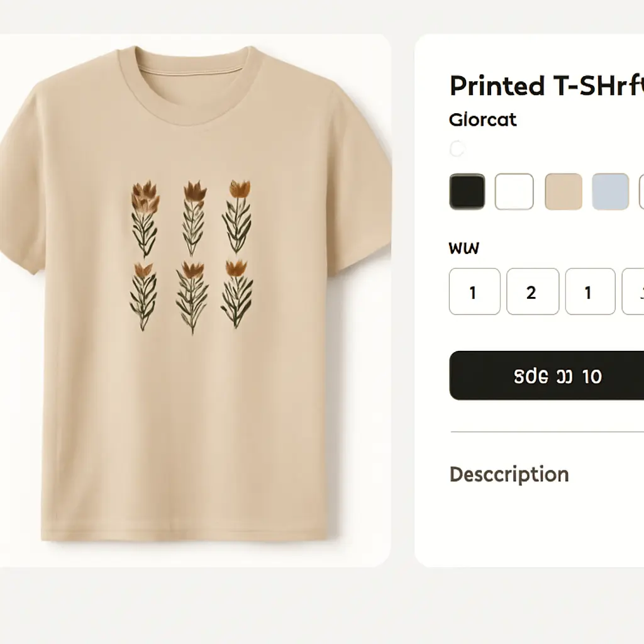Select the first size option labeled 1
This screenshot has height=644, width=644.
point(474,292)
